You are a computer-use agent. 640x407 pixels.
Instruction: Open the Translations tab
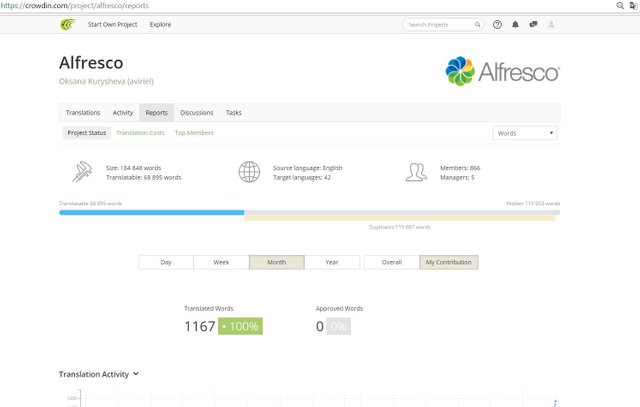(x=83, y=113)
